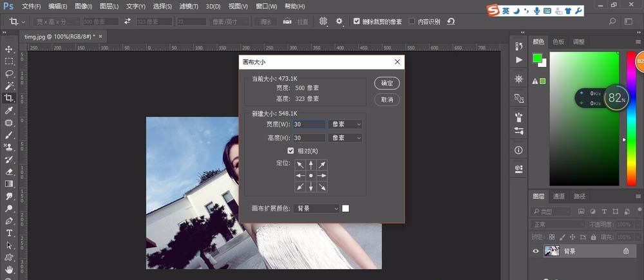Select the Type tool
The image size is (644, 280).
pos(9,233)
